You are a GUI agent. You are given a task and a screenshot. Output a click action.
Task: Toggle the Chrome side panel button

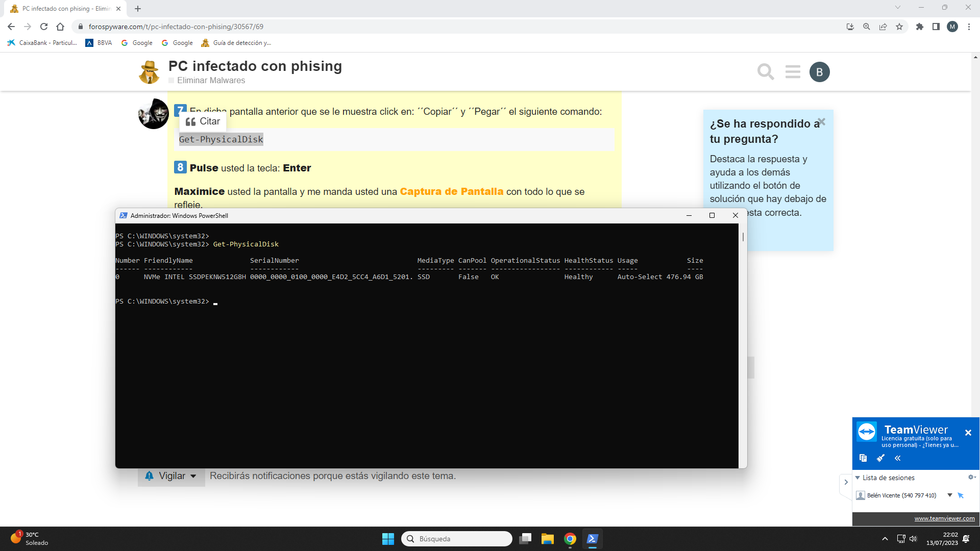(x=936, y=27)
